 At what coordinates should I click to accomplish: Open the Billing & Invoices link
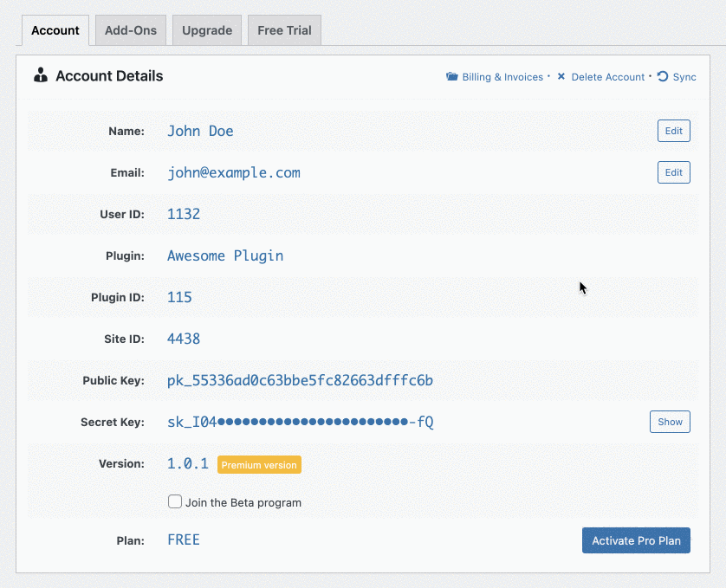pyautogui.click(x=502, y=77)
